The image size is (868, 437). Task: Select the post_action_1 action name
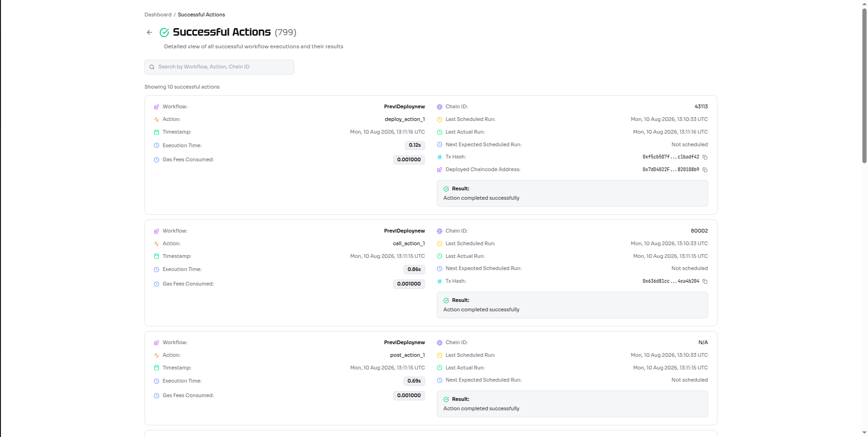coord(407,355)
